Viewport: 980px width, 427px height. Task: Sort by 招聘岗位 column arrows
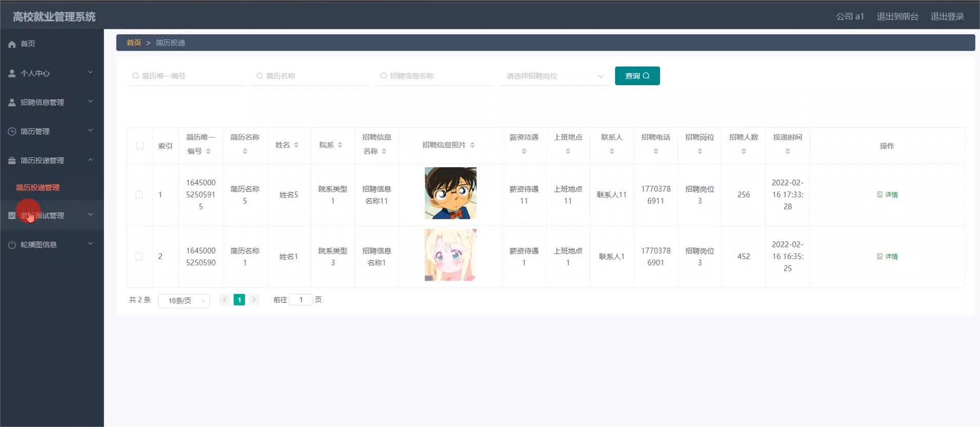(700, 151)
